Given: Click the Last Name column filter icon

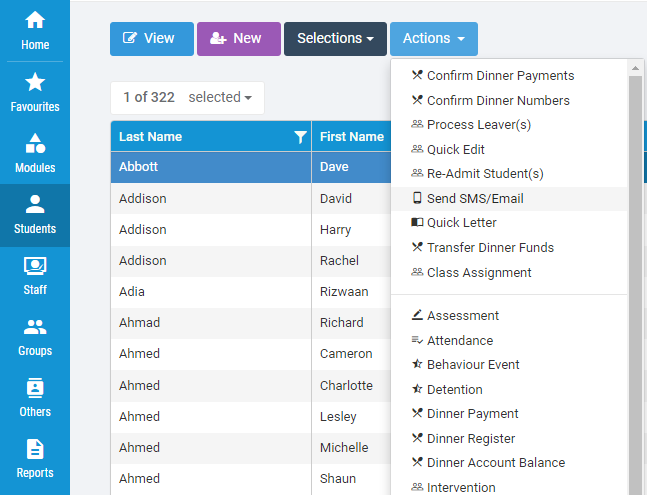Looking at the screenshot, I should coord(300,137).
